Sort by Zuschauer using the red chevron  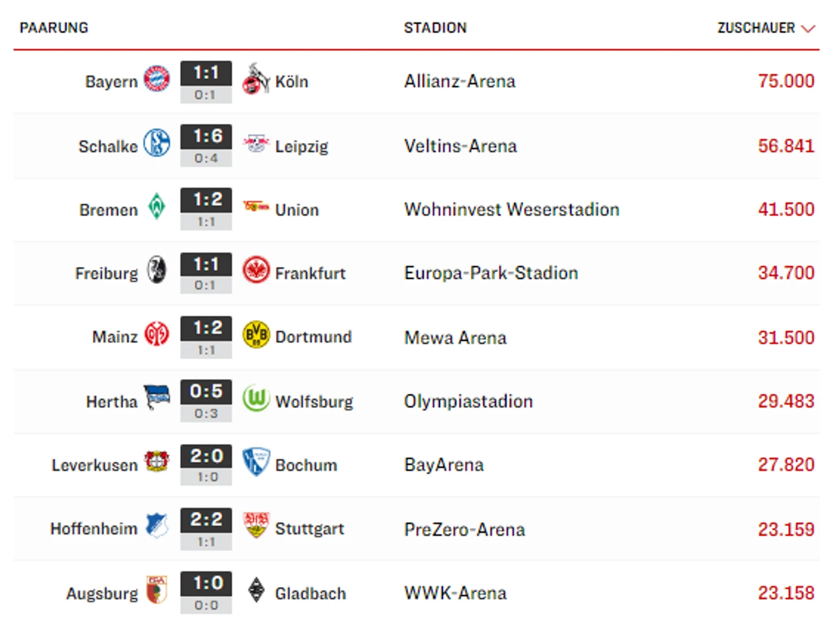(x=808, y=29)
